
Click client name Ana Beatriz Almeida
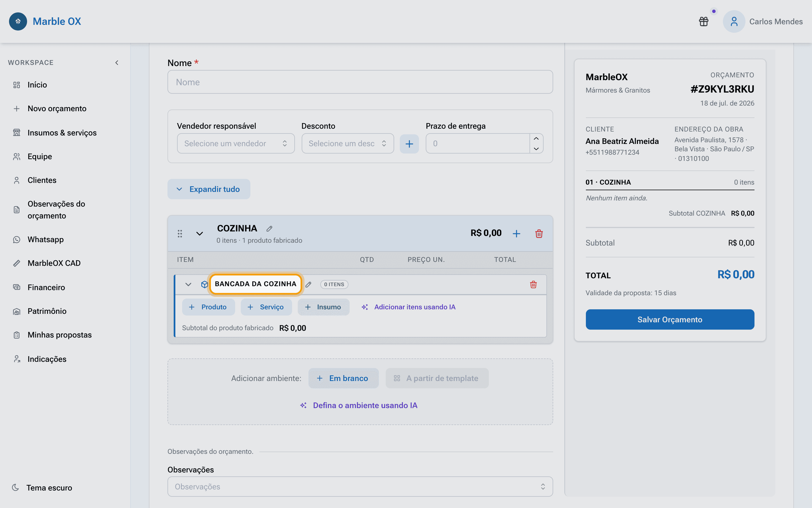(622, 141)
